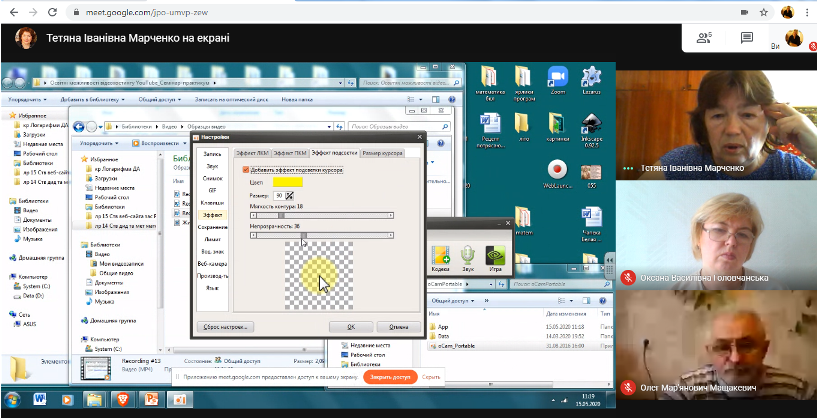Viewport: 817px width, 418px height.
Task: Click the 'Размер' value field showing 90
Action: click(278, 195)
